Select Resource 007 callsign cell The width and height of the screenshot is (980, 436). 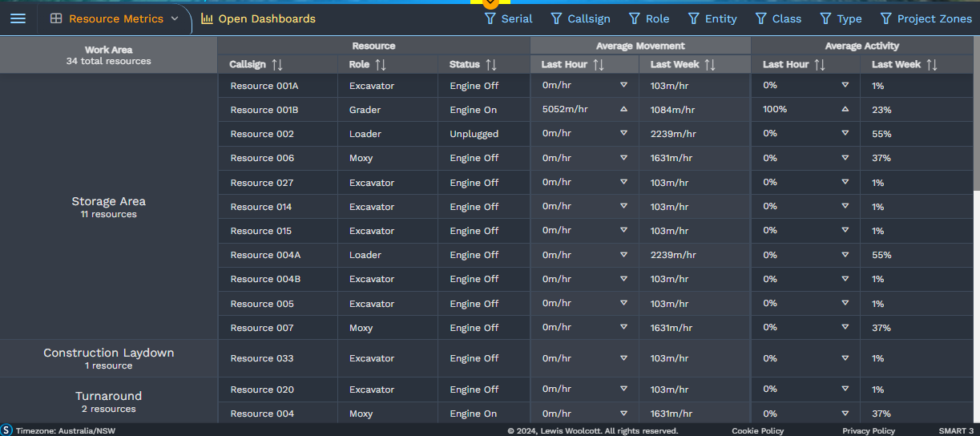(277, 328)
